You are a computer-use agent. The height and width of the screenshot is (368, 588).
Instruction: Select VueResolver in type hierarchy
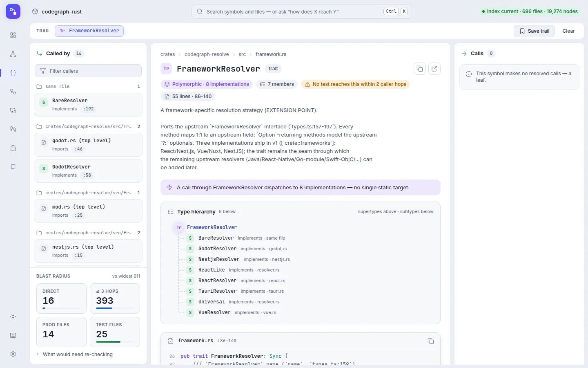pyautogui.click(x=215, y=312)
